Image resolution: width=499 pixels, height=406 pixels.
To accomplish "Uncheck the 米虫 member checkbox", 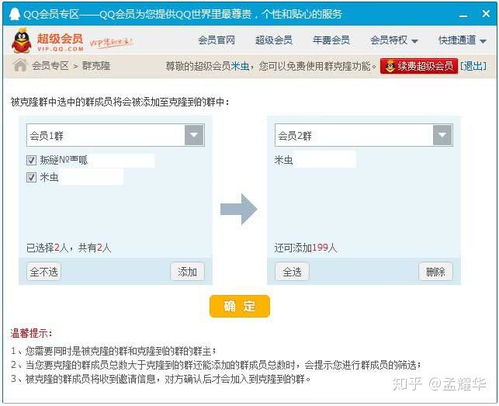I will [31, 177].
